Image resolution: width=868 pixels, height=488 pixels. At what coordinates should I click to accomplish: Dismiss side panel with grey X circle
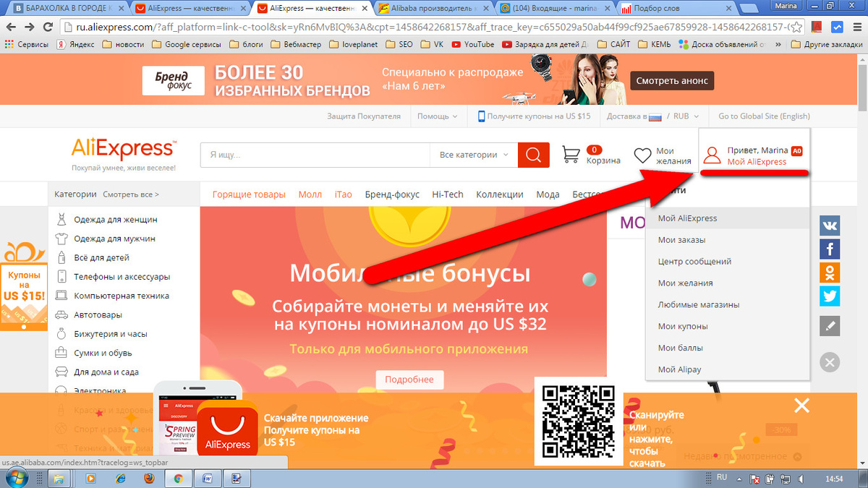point(830,362)
